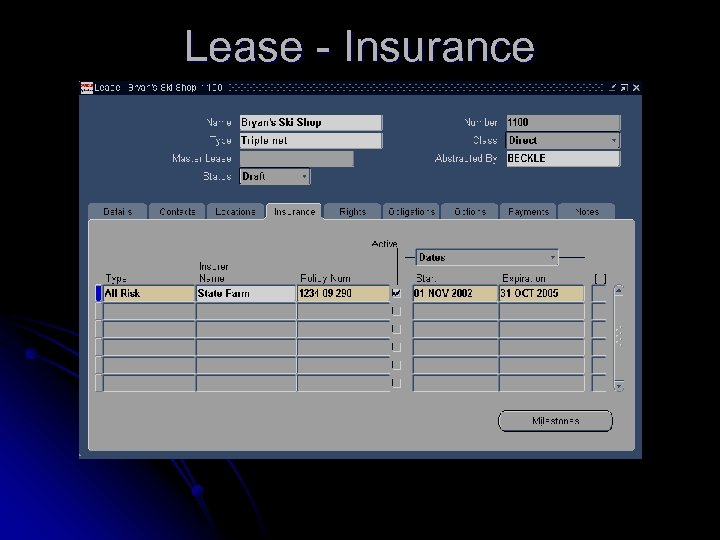
Task: Select the State Farm insurer cell
Action: (246, 293)
